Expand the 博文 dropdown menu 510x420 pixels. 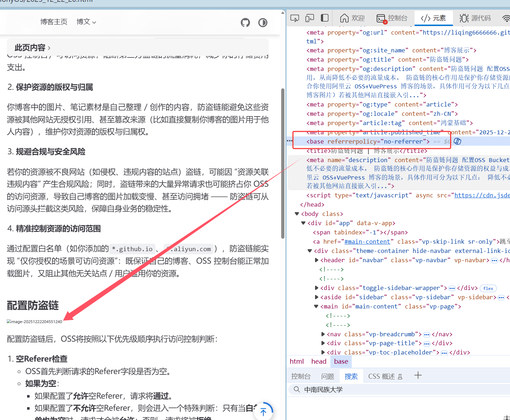tap(86, 22)
